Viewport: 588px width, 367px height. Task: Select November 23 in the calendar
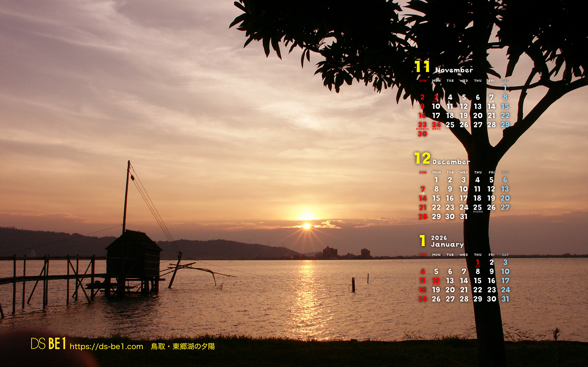422,125
